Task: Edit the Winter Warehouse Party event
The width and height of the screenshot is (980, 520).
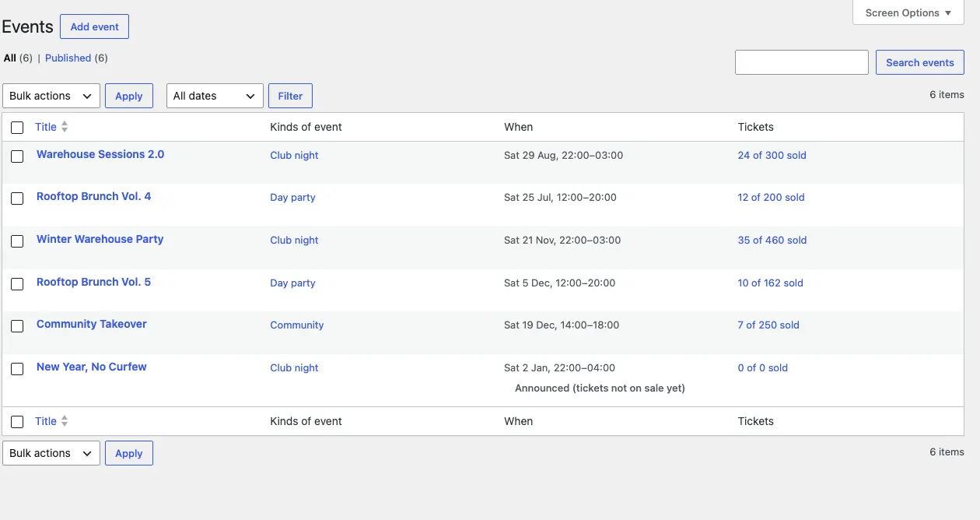Action: click(100, 239)
